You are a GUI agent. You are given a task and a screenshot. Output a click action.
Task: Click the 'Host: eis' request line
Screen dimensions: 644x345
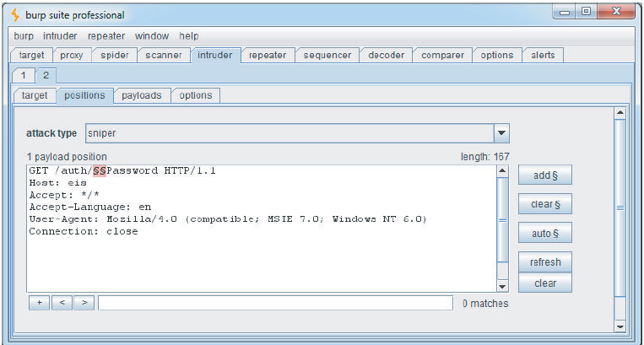(x=58, y=183)
